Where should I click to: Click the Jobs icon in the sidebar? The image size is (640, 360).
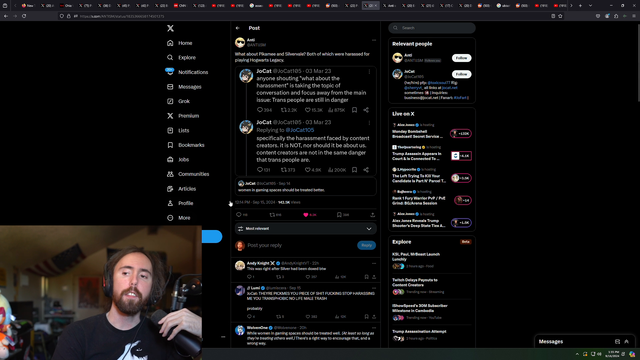(170, 160)
